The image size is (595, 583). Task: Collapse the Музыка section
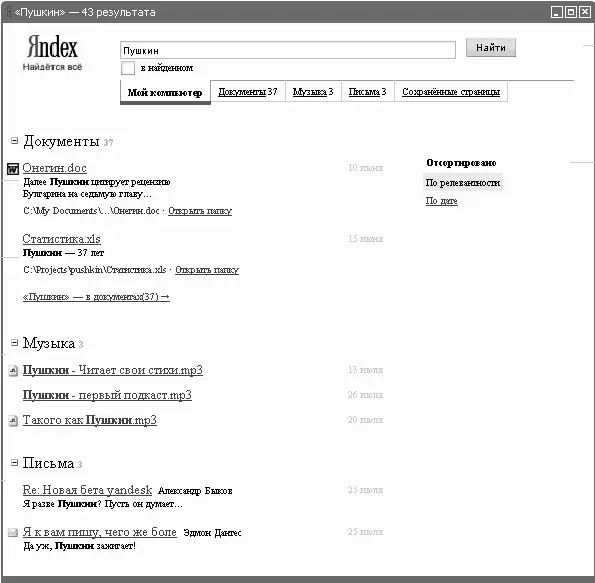coord(14,343)
